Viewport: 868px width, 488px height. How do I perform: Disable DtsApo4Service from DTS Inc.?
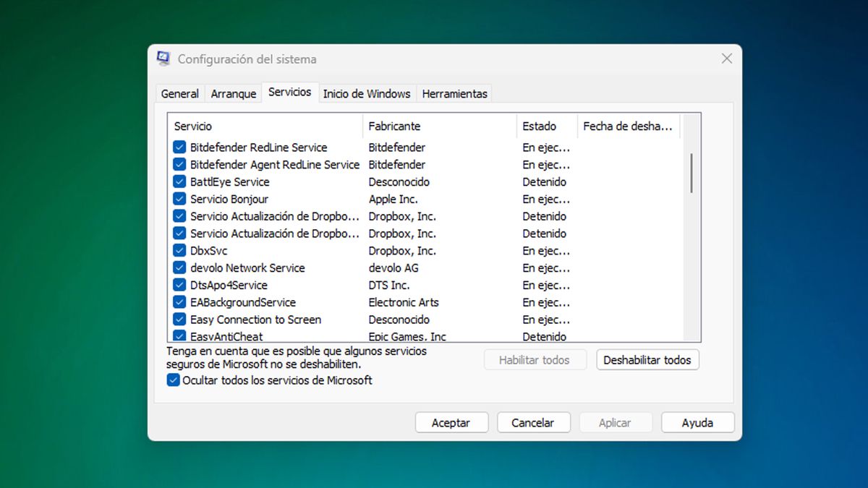coord(179,285)
